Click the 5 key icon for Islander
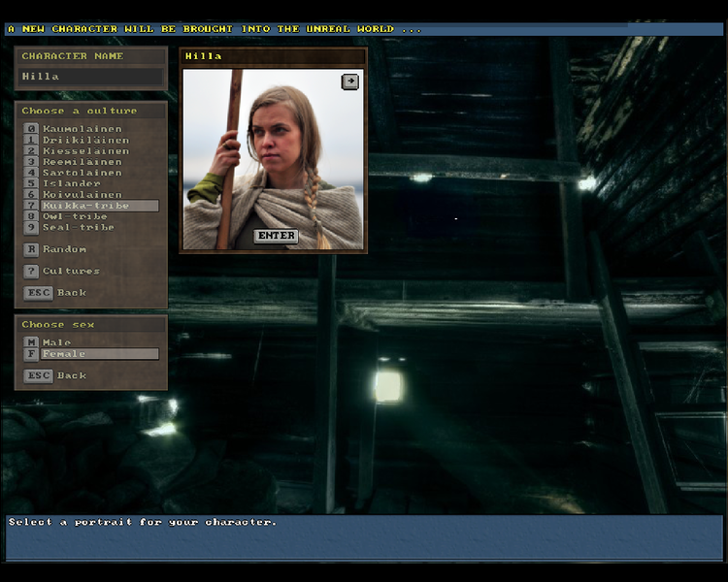This screenshot has width=728, height=582. point(32,183)
